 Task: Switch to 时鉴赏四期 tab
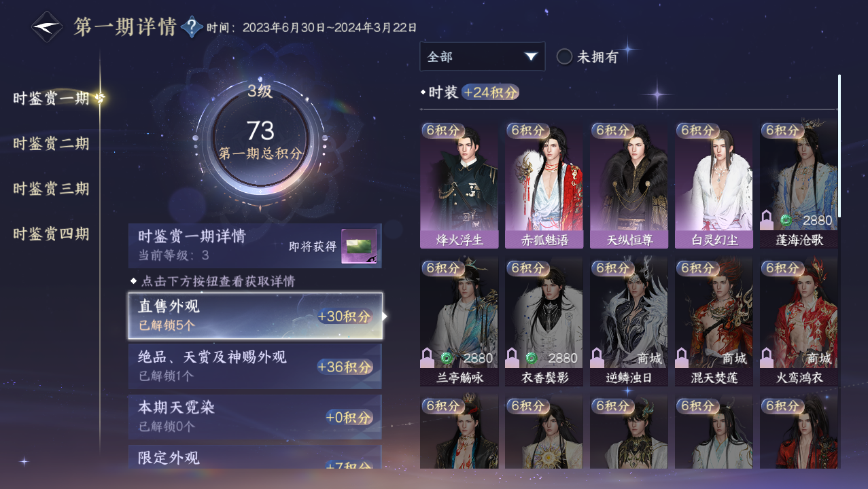52,234
